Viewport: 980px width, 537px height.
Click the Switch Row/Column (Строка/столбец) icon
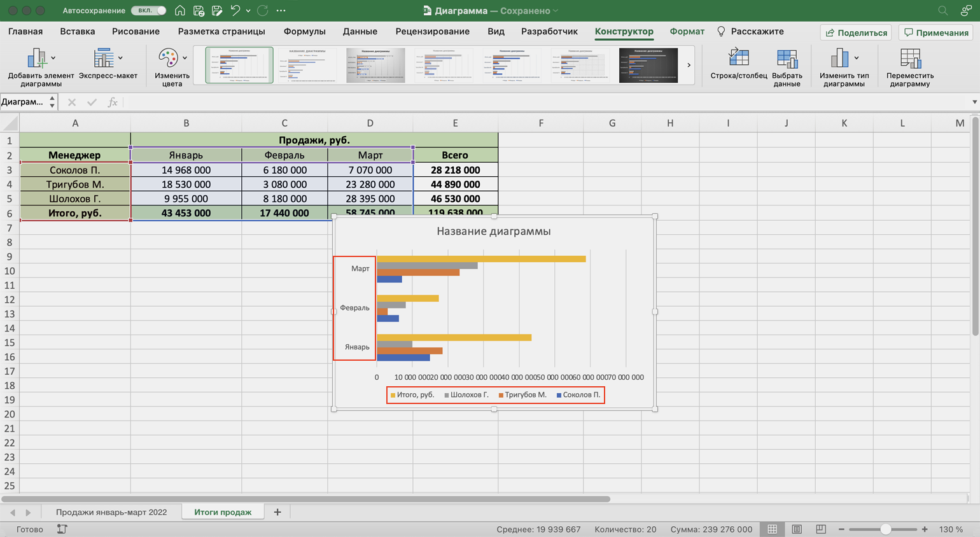[x=738, y=59]
